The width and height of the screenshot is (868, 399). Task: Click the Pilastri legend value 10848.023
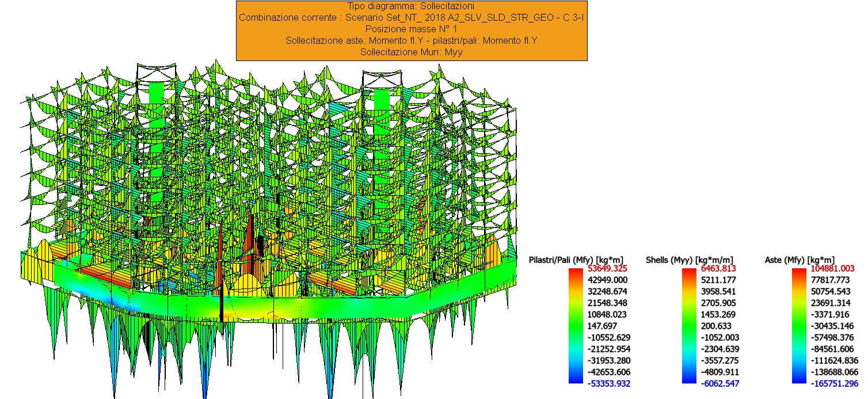(607, 315)
